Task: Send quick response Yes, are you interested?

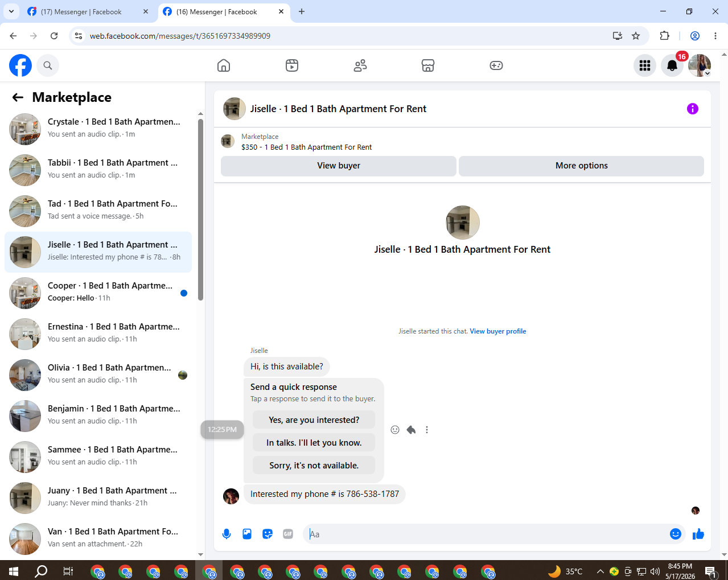Action: click(314, 420)
